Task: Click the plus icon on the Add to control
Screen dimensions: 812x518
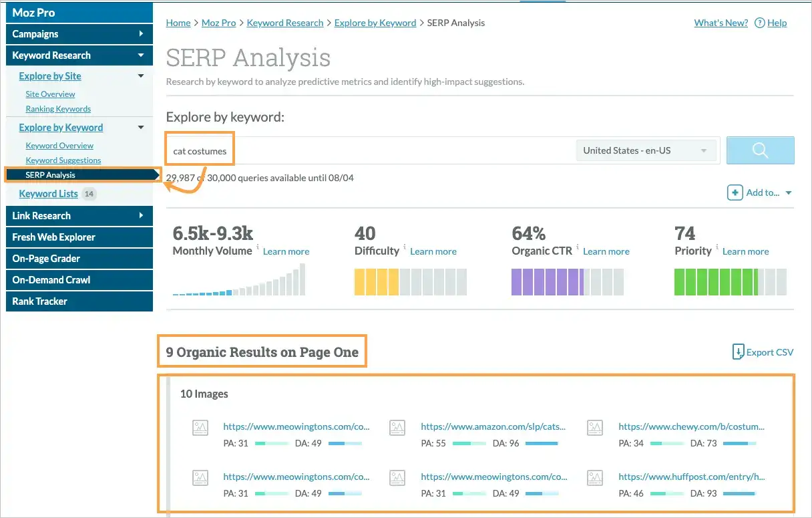Action: pyautogui.click(x=735, y=192)
